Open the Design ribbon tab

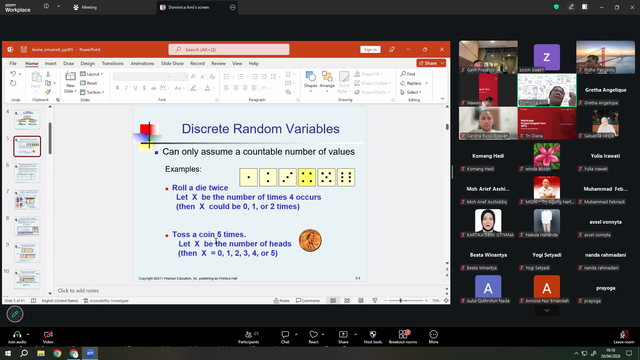[87, 64]
